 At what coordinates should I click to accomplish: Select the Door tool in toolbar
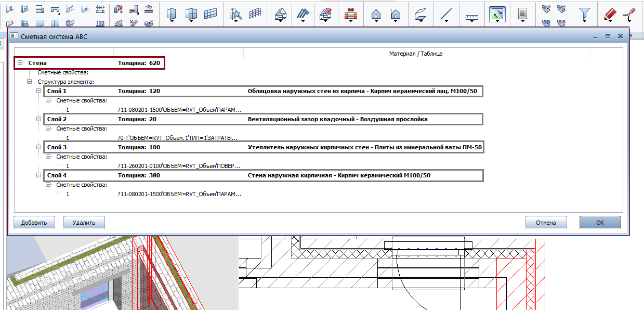pyautogui.click(x=170, y=14)
